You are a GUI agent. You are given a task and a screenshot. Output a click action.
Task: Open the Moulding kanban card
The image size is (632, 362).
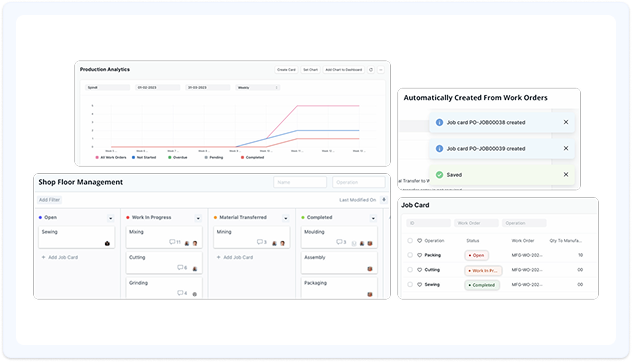339,237
